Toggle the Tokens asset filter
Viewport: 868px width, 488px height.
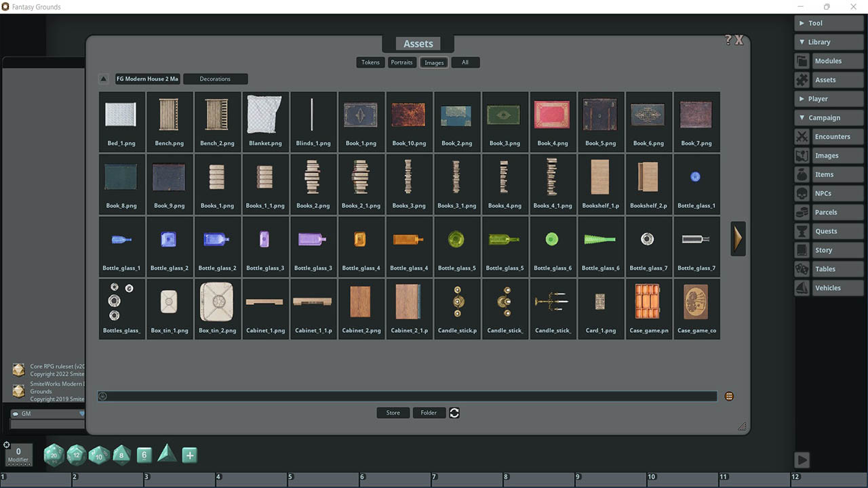coord(370,62)
